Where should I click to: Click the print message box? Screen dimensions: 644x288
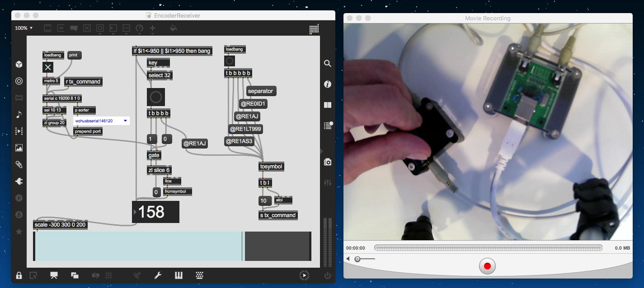click(x=74, y=55)
